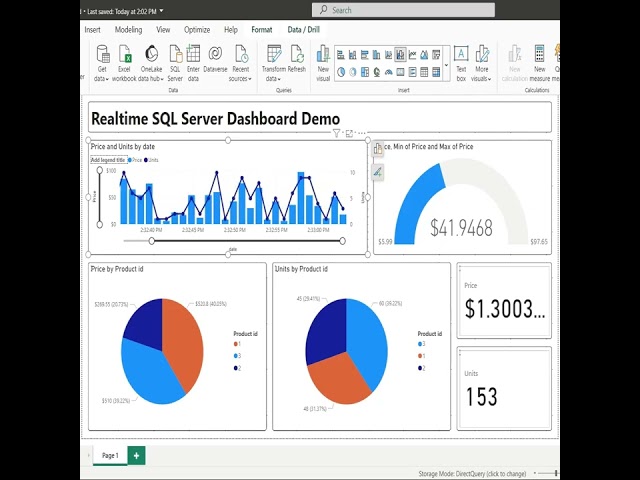Grab the bottom handle of Price axis zoom slider
The image size is (640, 480).
click(100, 224)
